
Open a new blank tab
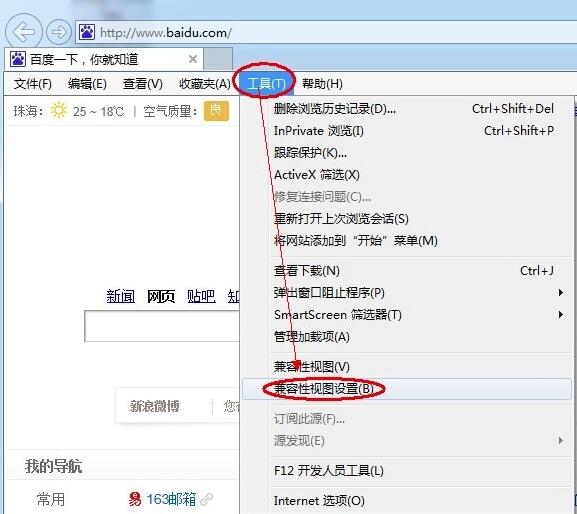218,59
